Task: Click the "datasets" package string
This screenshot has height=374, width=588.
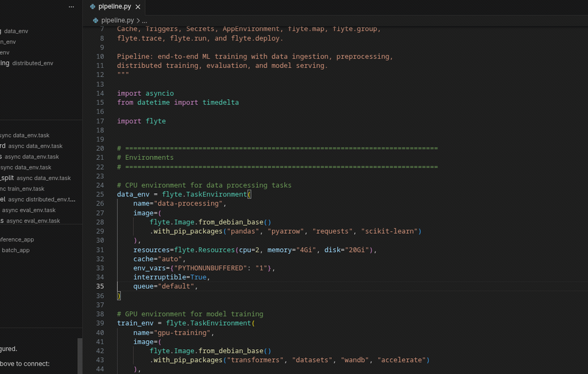Action: pos(312,360)
